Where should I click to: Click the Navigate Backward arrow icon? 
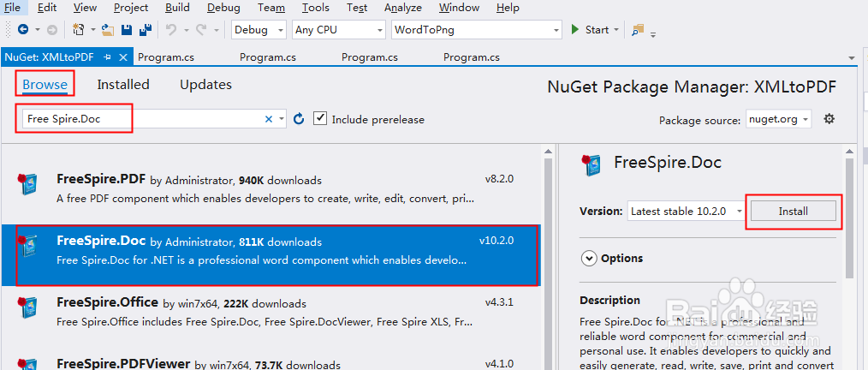[x=23, y=30]
